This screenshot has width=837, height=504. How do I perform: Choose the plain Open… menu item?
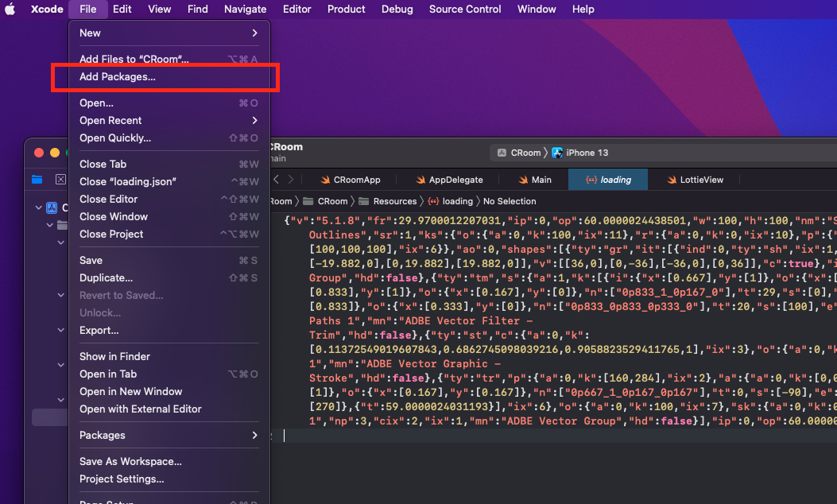pos(169,103)
